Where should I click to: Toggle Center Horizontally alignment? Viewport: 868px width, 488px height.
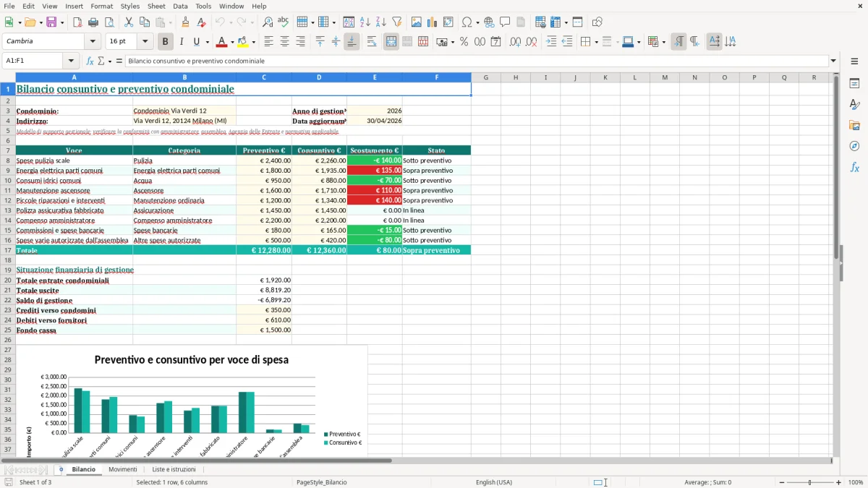pos(284,42)
